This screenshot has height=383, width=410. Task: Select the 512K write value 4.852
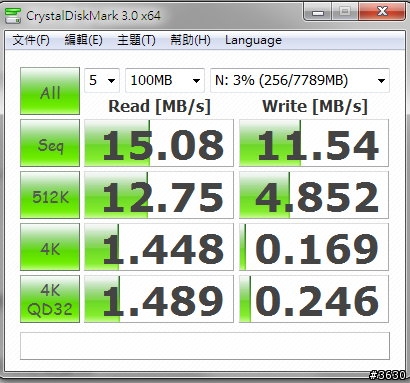[x=314, y=195]
